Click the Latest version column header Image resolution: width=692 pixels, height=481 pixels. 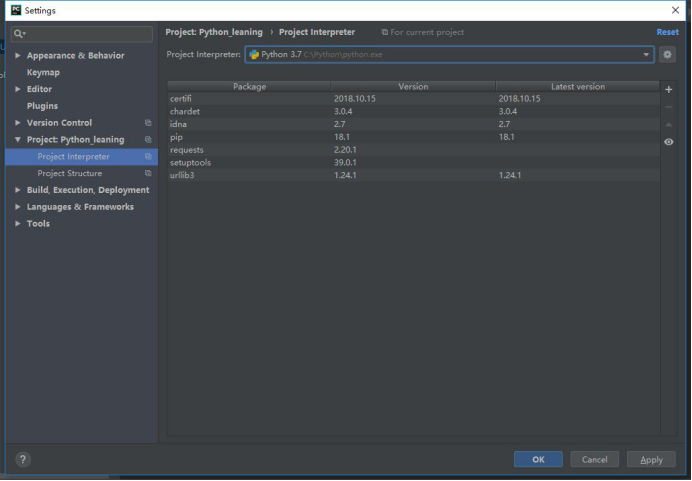tap(578, 86)
